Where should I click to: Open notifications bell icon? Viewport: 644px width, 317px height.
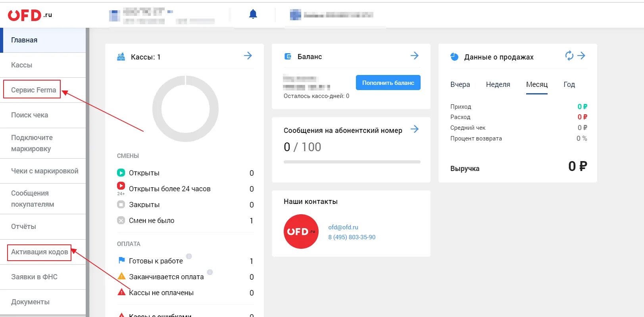tap(253, 14)
